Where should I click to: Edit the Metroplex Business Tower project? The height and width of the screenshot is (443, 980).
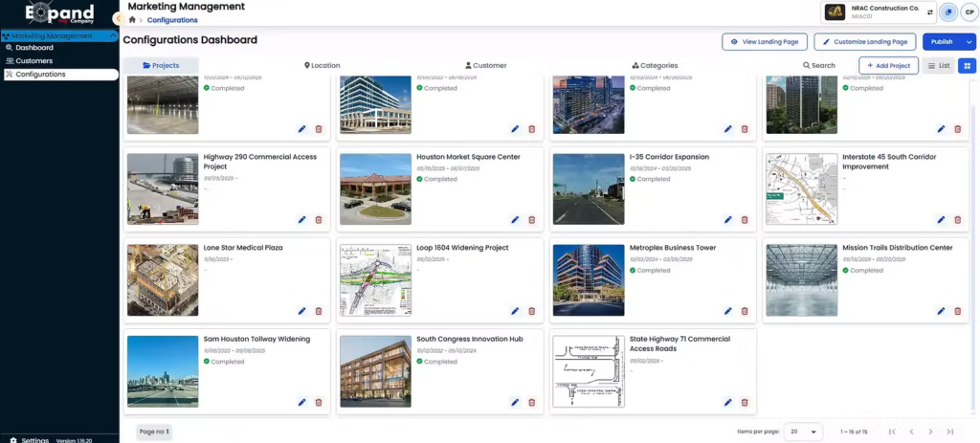(x=727, y=311)
